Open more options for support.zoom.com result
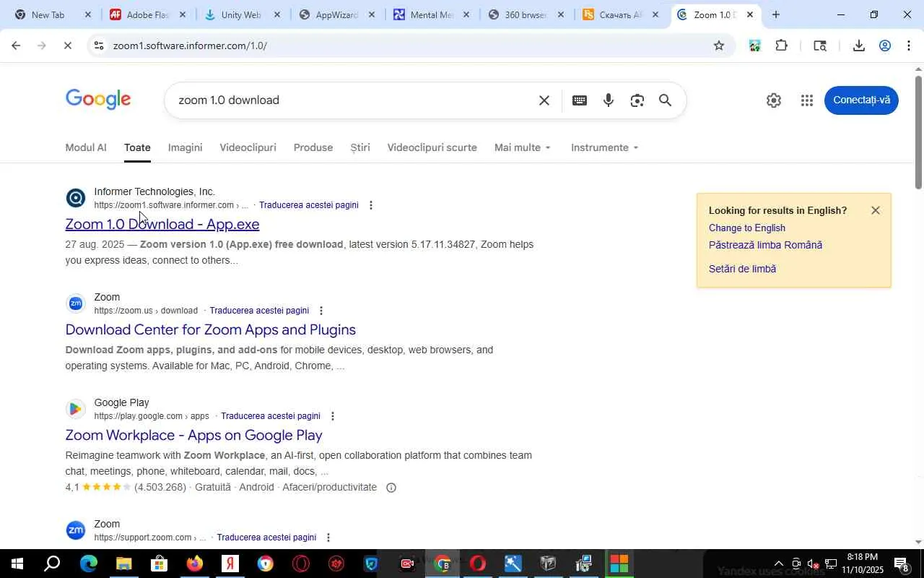This screenshot has height=578, width=924. pos(328,538)
